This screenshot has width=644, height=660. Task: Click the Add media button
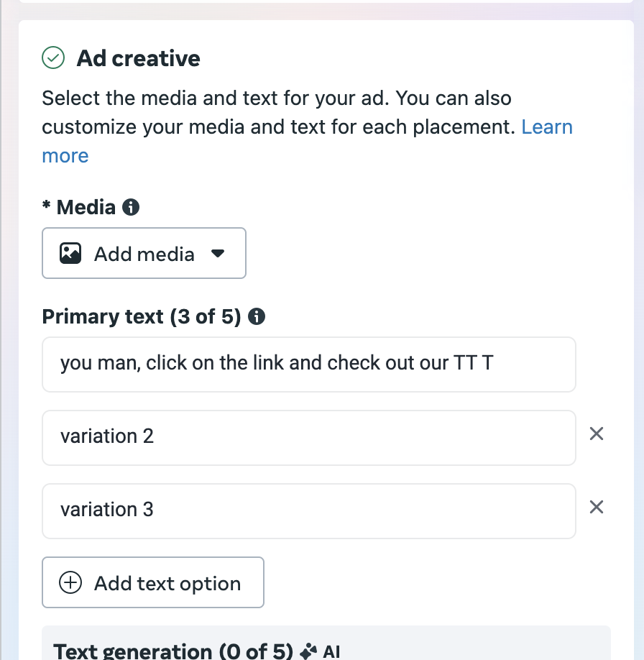(x=144, y=253)
